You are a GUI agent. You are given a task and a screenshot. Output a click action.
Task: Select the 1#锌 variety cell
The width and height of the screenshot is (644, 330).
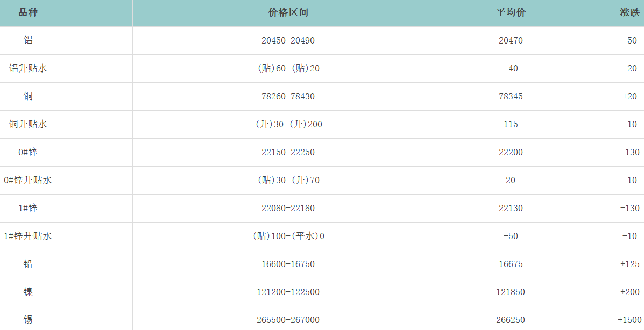(28, 208)
